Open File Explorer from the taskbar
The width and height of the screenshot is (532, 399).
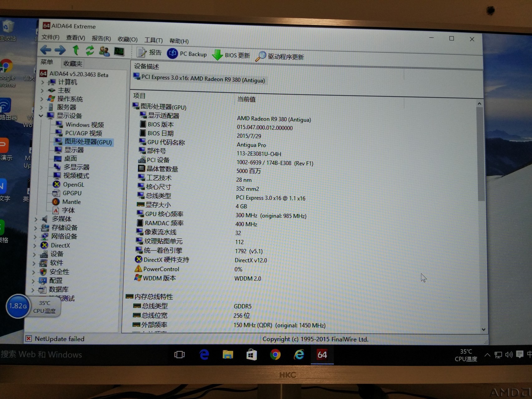[x=228, y=354]
